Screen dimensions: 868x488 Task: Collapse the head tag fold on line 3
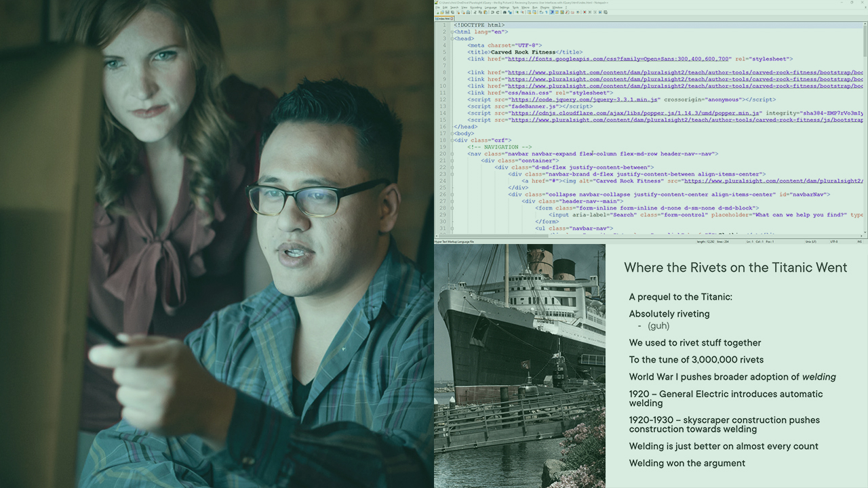452,39
